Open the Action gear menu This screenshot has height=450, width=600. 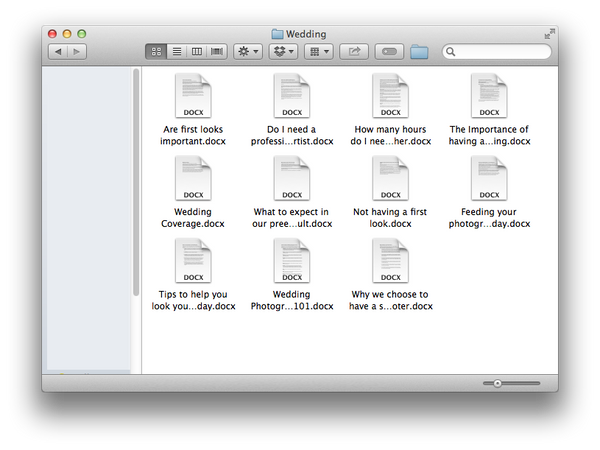pos(248,51)
